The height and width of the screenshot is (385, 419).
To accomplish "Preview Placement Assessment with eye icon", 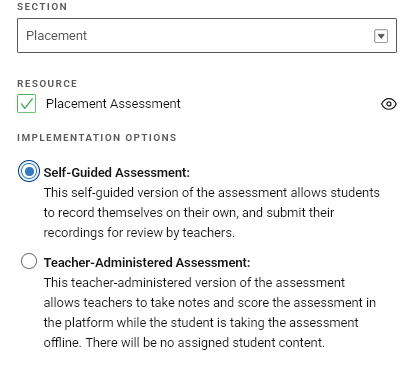I will coord(389,104).
